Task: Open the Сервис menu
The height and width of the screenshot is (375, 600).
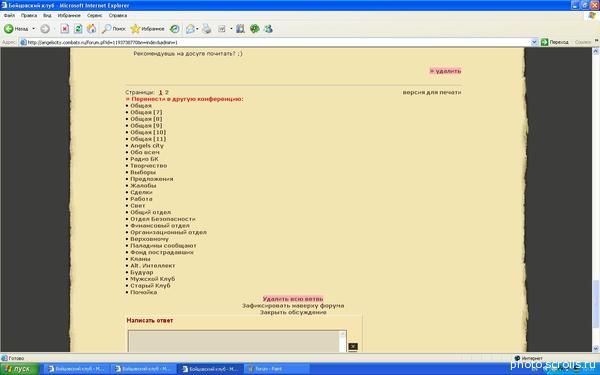Action: [x=95, y=16]
